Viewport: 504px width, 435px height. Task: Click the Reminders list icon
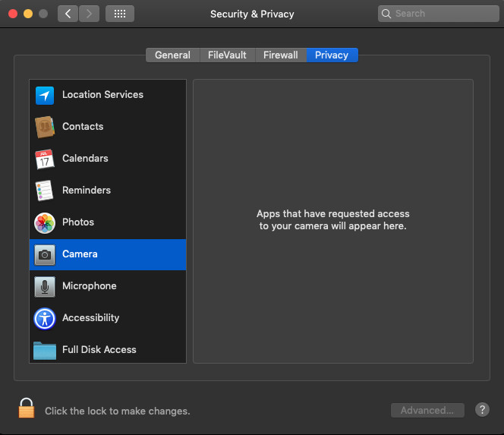tap(44, 191)
